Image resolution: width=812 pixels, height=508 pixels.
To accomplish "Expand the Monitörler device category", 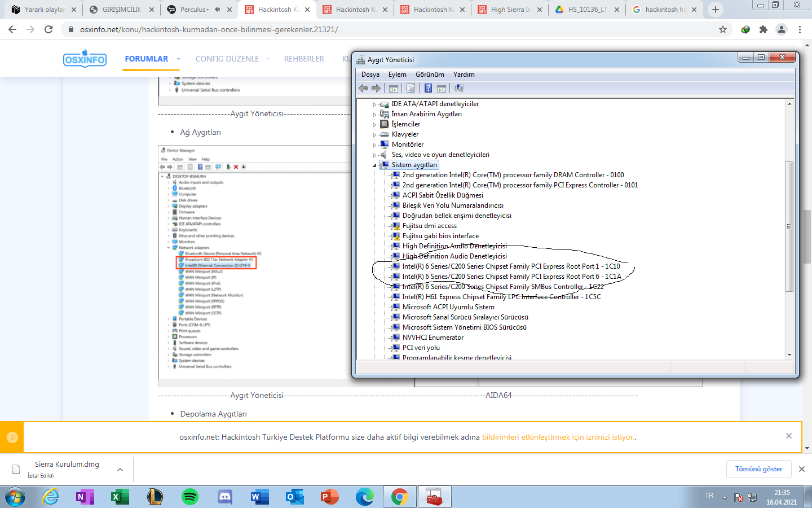I will (x=374, y=145).
